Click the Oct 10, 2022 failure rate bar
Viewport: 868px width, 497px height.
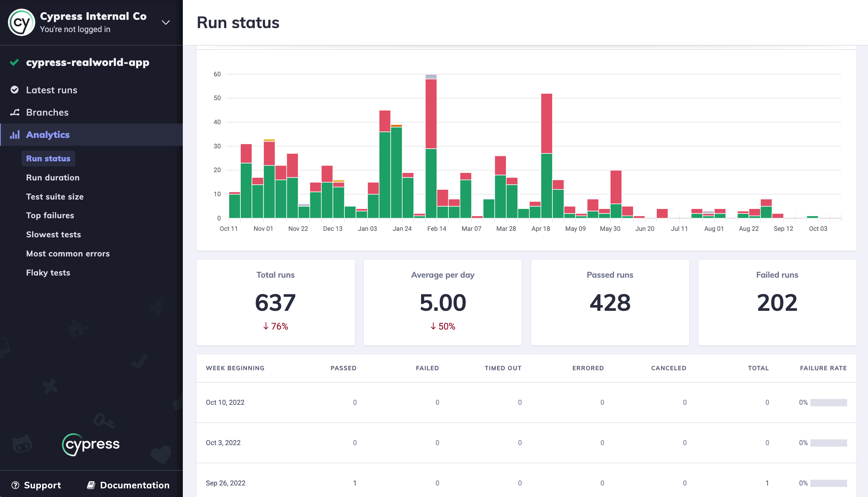tap(828, 403)
